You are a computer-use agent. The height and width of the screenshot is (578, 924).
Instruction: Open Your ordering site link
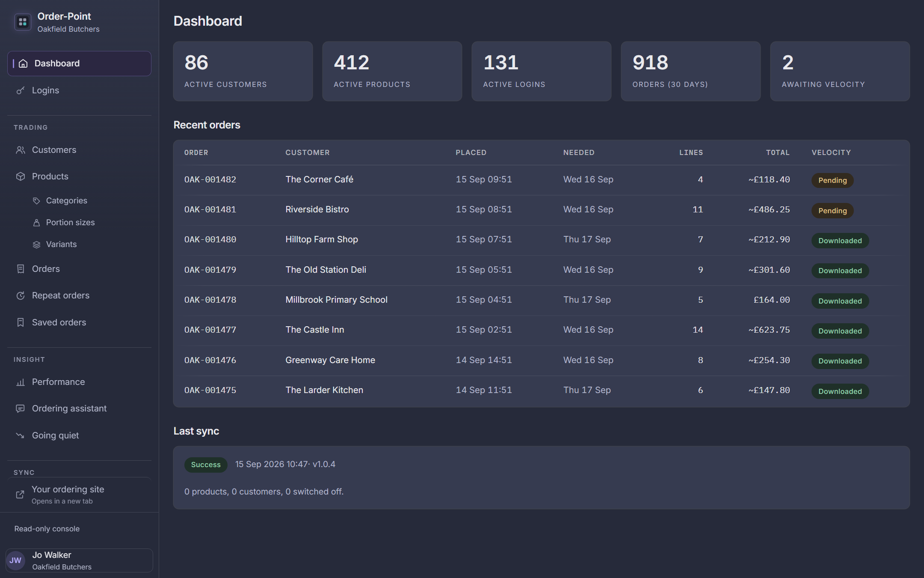[x=79, y=495]
